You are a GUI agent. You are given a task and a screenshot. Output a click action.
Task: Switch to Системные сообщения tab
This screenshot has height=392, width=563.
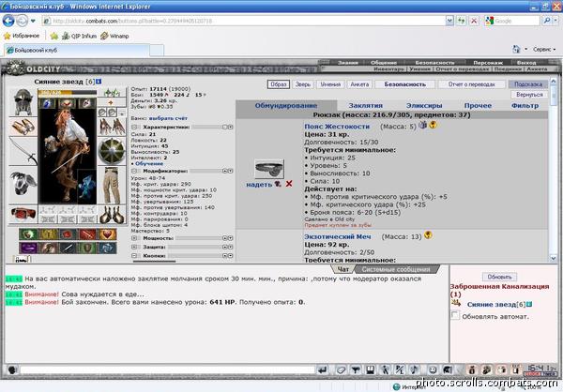(x=396, y=269)
